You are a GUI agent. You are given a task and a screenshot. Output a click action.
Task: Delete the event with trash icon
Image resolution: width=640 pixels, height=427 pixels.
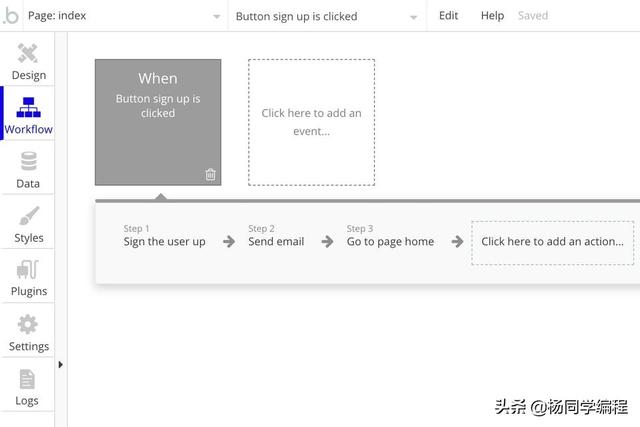point(210,174)
